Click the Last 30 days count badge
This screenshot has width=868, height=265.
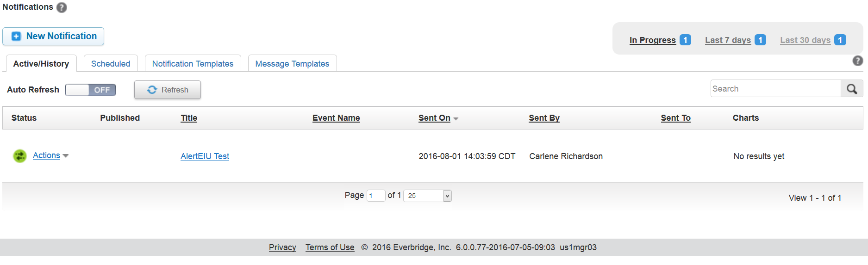[840, 40]
